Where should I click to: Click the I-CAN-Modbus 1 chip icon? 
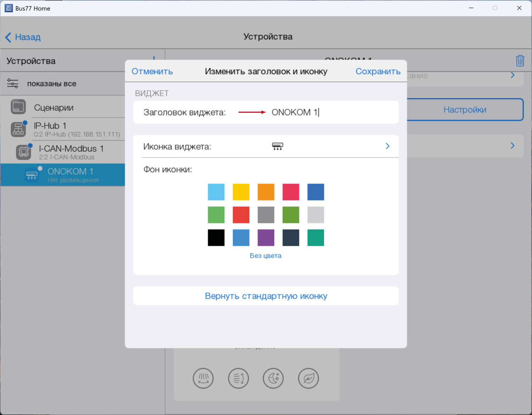(x=24, y=152)
